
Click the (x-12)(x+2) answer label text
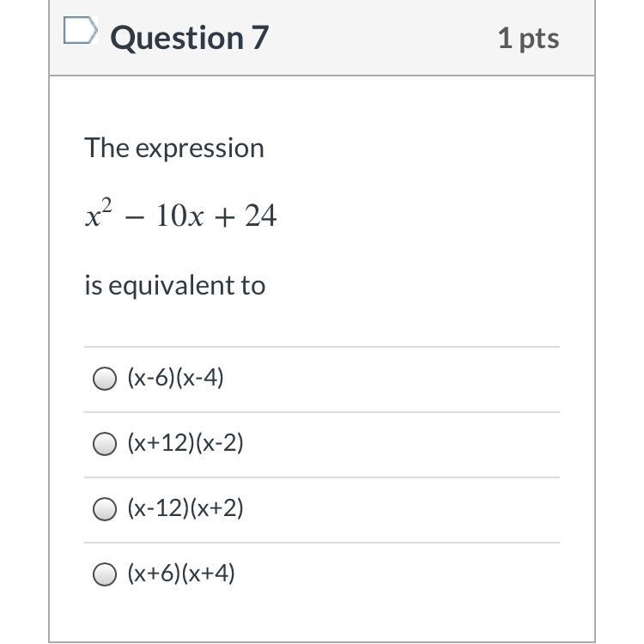(x=185, y=508)
